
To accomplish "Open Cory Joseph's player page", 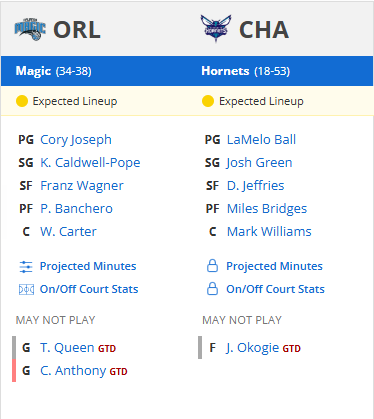I will [x=76, y=140].
